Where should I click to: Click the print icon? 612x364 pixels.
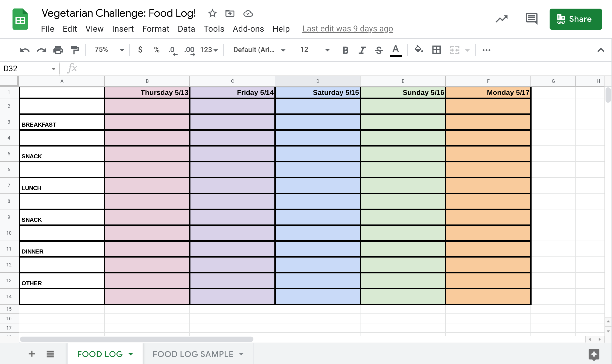pos(58,50)
